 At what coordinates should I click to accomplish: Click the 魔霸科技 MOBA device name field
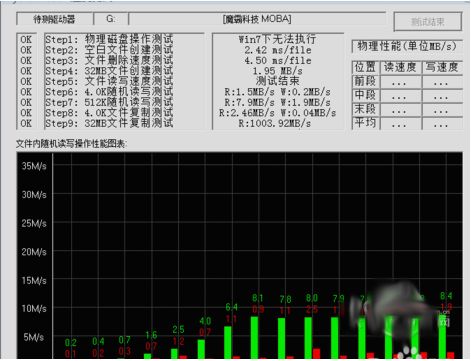(x=257, y=19)
